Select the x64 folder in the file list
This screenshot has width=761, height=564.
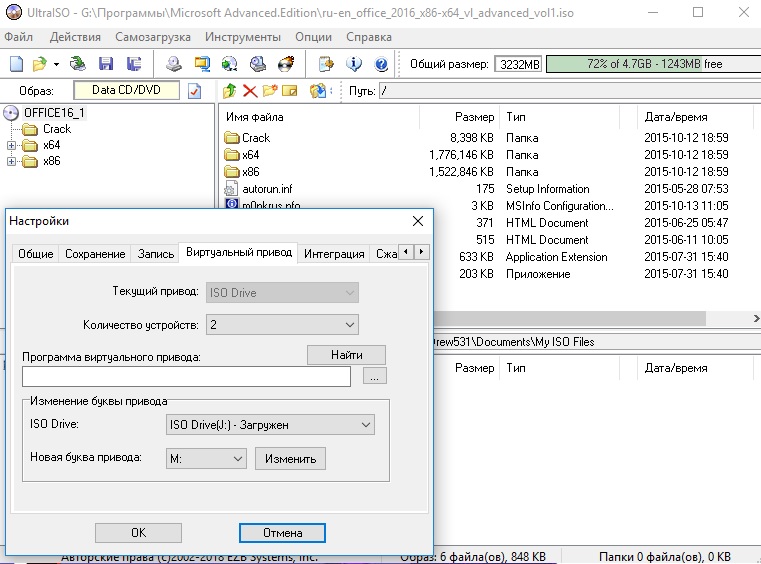(250, 155)
